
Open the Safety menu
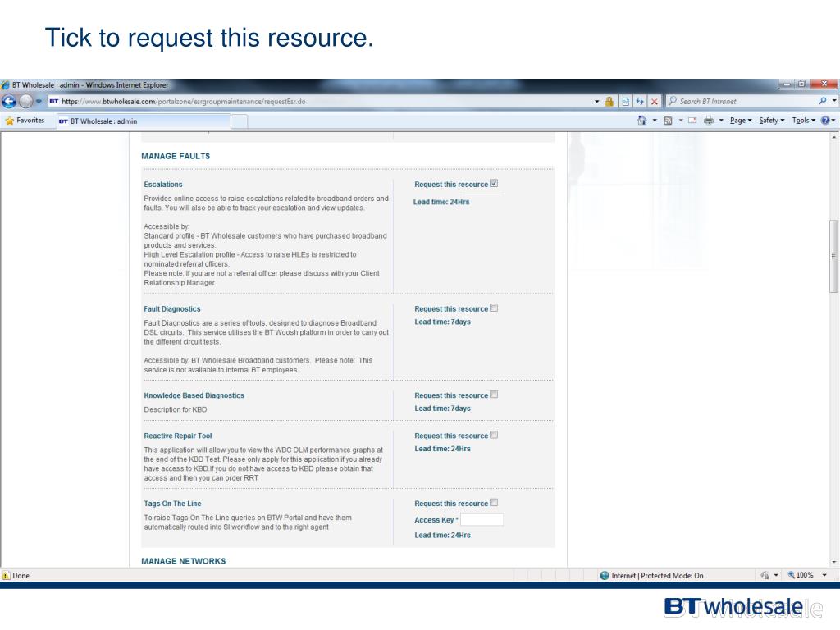[771, 121]
